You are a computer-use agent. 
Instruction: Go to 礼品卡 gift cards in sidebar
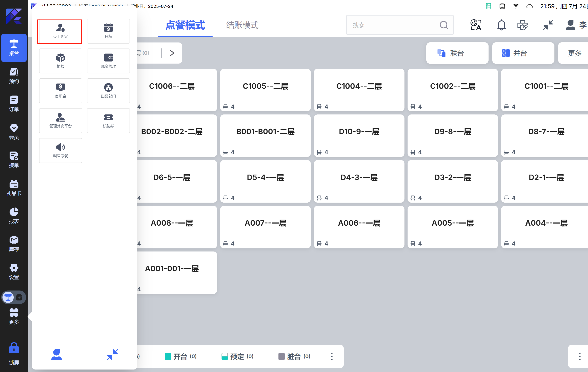[14, 188]
